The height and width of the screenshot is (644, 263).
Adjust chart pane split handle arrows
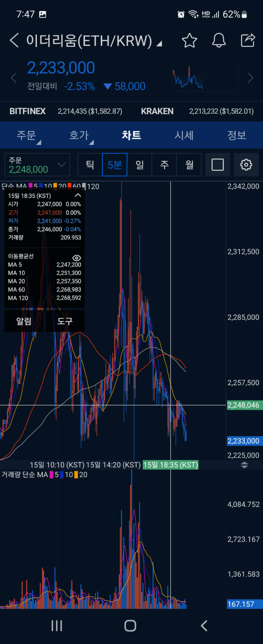coord(244,465)
